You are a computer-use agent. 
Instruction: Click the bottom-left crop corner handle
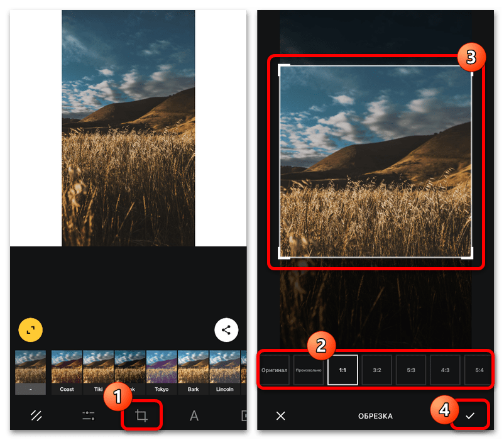point(281,256)
